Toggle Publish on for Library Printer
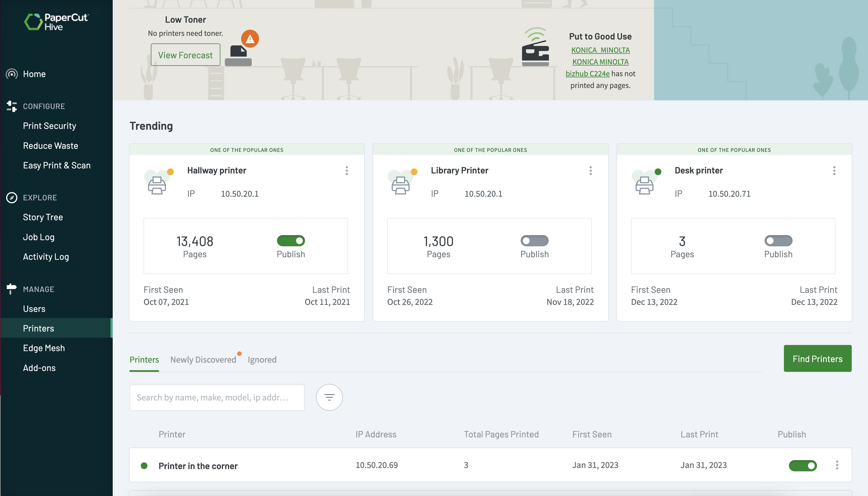This screenshot has height=496, width=868. click(535, 240)
